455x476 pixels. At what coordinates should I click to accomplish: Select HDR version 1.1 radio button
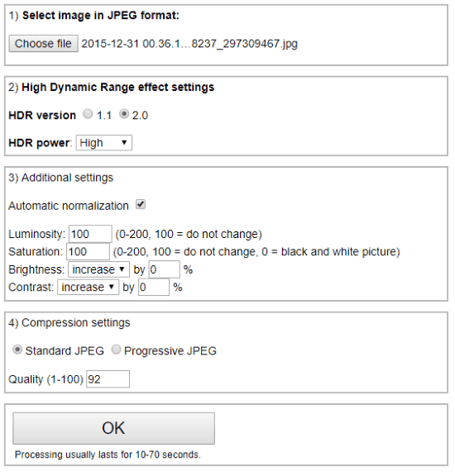point(88,114)
